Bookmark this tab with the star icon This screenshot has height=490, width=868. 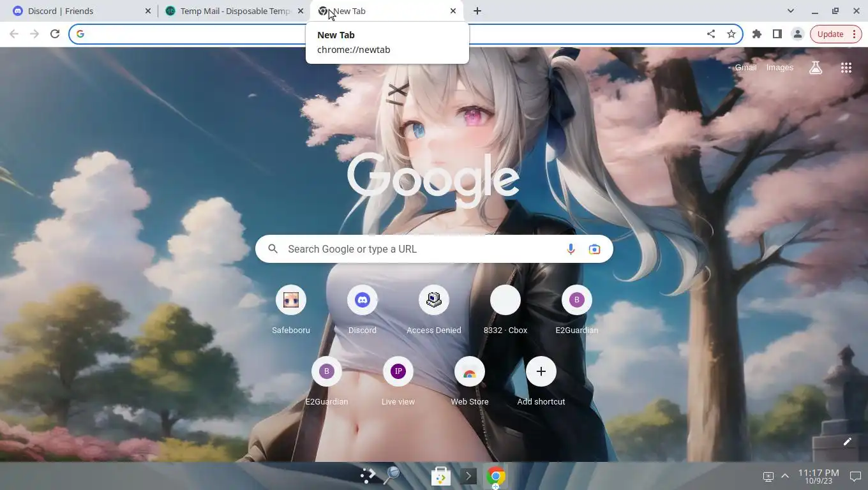click(x=731, y=34)
